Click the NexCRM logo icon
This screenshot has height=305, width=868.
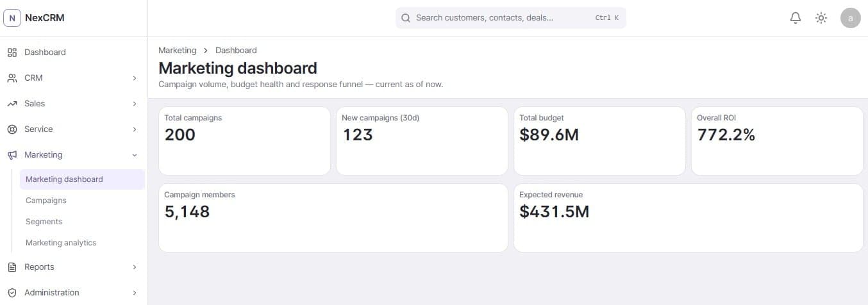click(12, 18)
